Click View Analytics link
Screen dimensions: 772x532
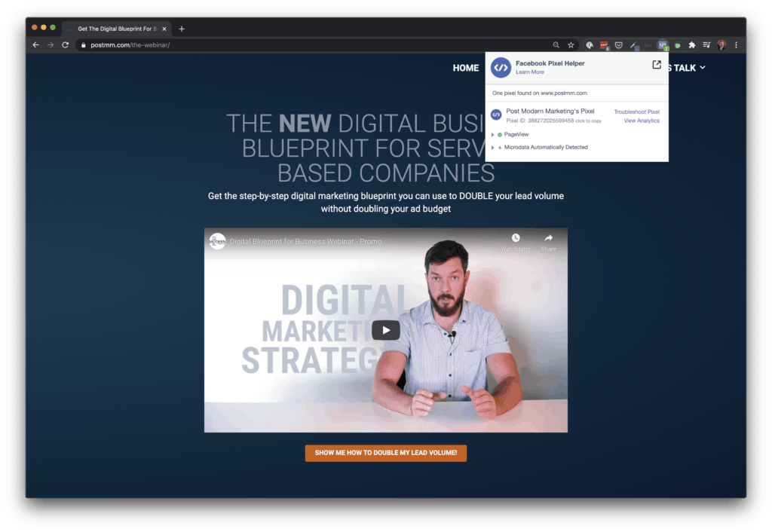(641, 121)
